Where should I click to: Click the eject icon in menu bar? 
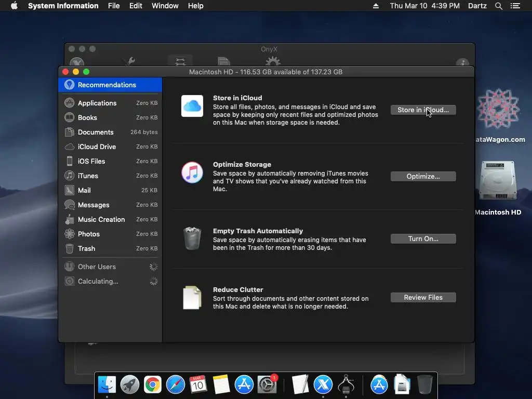click(376, 6)
